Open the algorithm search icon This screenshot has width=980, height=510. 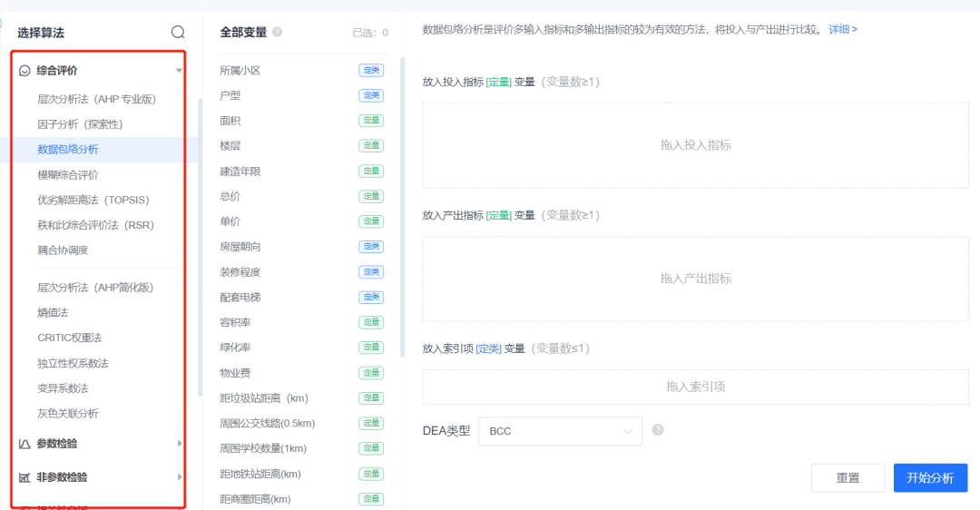tap(178, 32)
